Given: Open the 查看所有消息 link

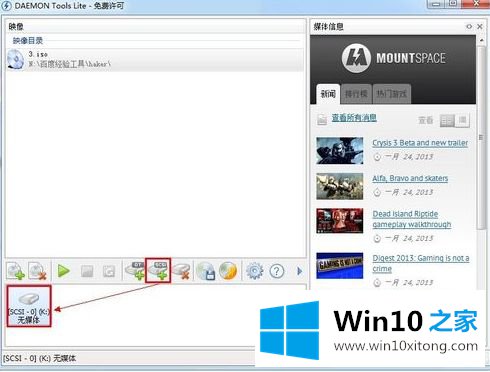Looking at the screenshot, I should [x=354, y=118].
